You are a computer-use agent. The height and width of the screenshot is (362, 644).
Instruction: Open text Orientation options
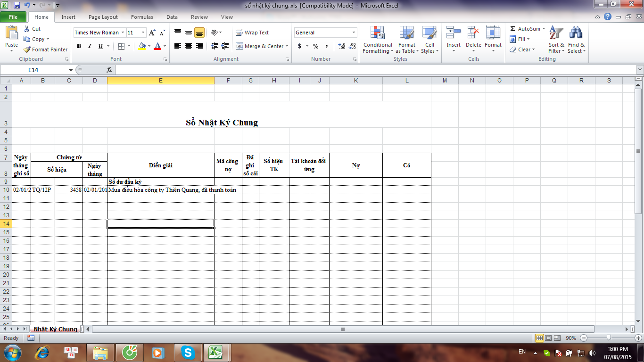tap(216, 33)
